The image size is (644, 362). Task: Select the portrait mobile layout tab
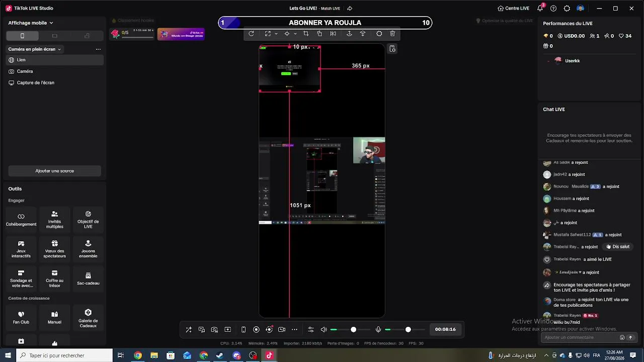pyautogui.click(x=22, y=36)
